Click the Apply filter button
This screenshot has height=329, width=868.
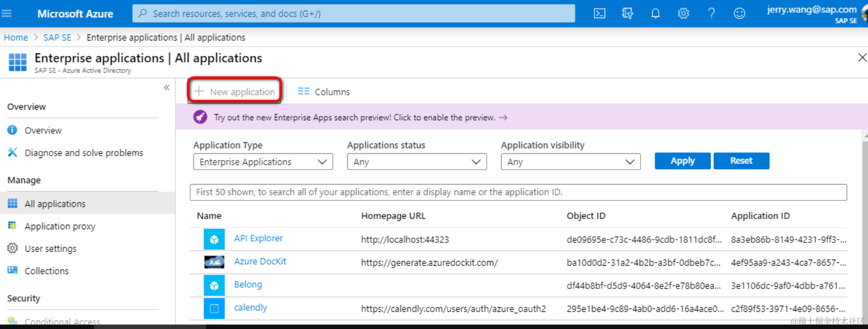(682, 161)
